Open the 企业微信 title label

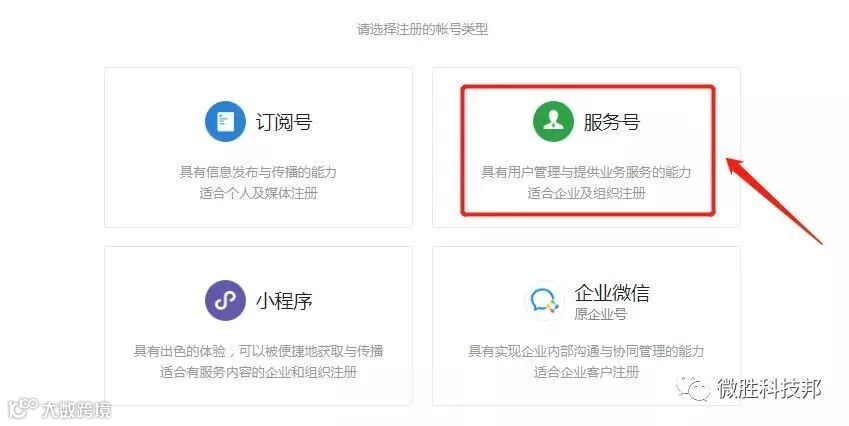(x=612, y=293)
